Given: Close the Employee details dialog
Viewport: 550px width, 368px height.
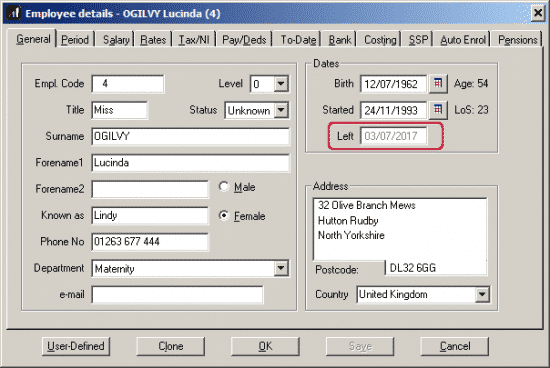Looking at the screenshot, I should point(538,13).
